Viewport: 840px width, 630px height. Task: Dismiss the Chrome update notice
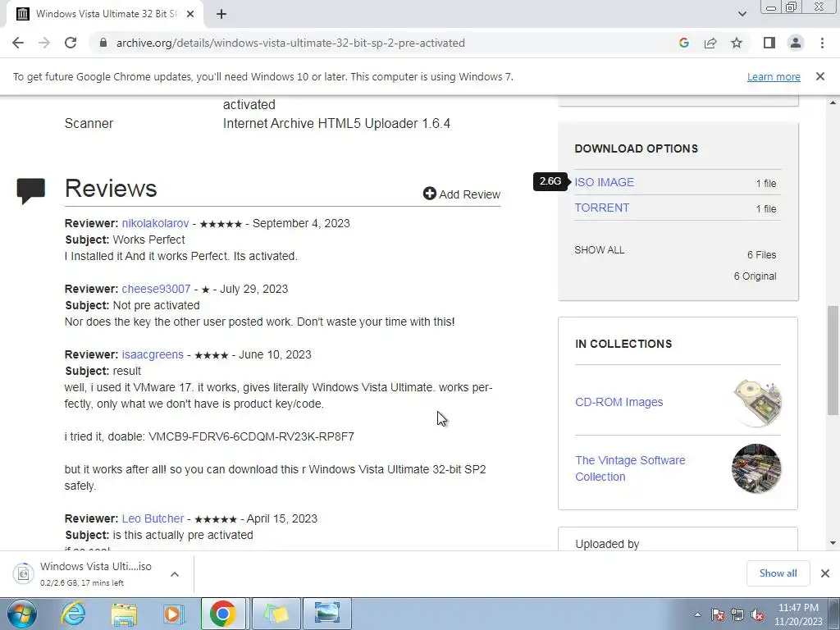819,76
